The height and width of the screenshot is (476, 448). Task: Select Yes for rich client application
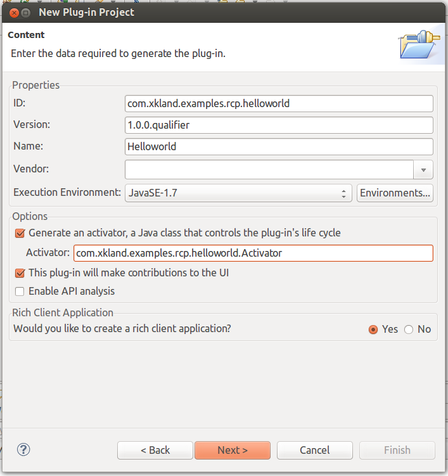coord(373,330)
